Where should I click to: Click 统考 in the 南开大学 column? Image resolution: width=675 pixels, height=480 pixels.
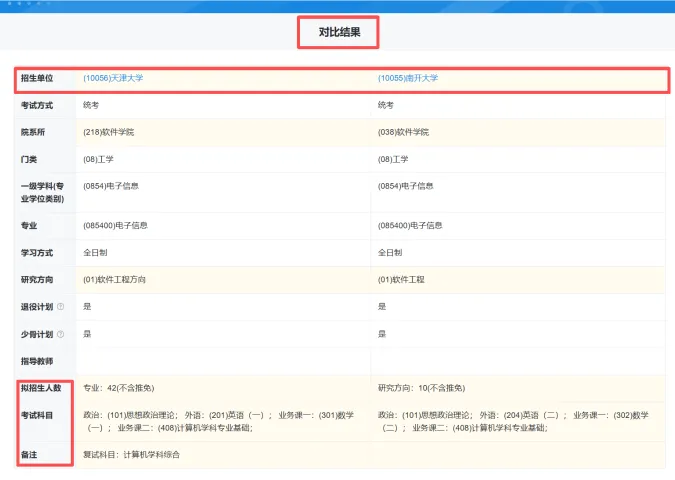(x=386, y=105)
